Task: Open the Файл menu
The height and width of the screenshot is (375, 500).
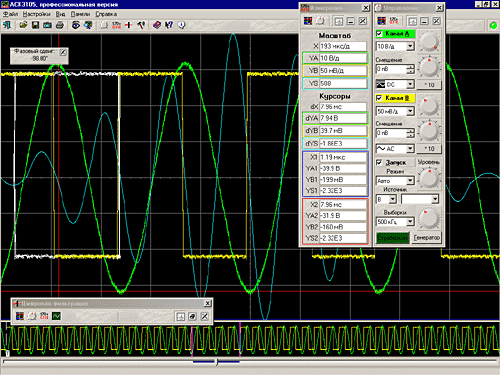Action: coord(11,14)
